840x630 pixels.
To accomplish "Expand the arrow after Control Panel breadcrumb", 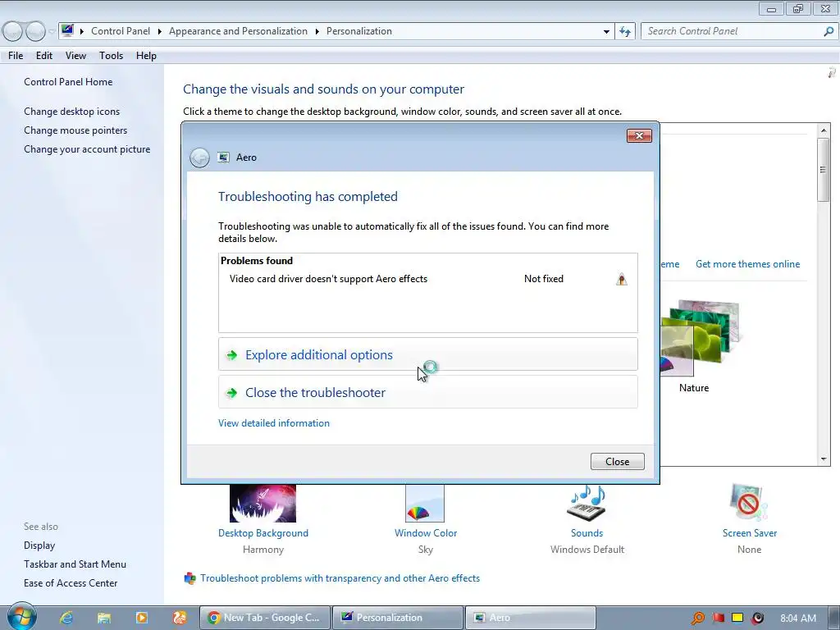I will pyautogui.click(x=160, y=32).
